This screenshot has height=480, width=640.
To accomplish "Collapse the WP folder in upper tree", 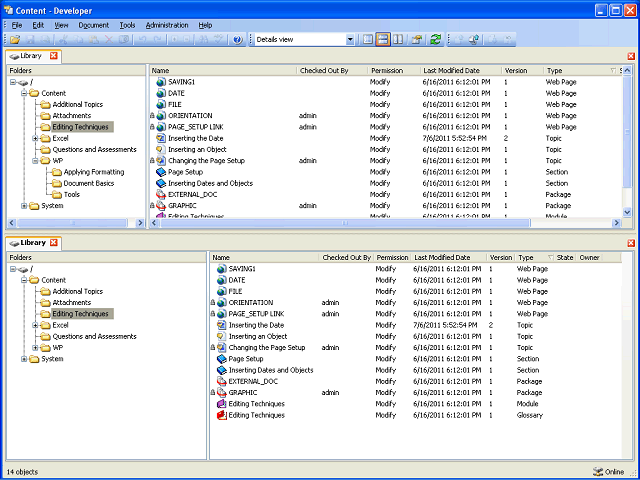I will (35, 161).
